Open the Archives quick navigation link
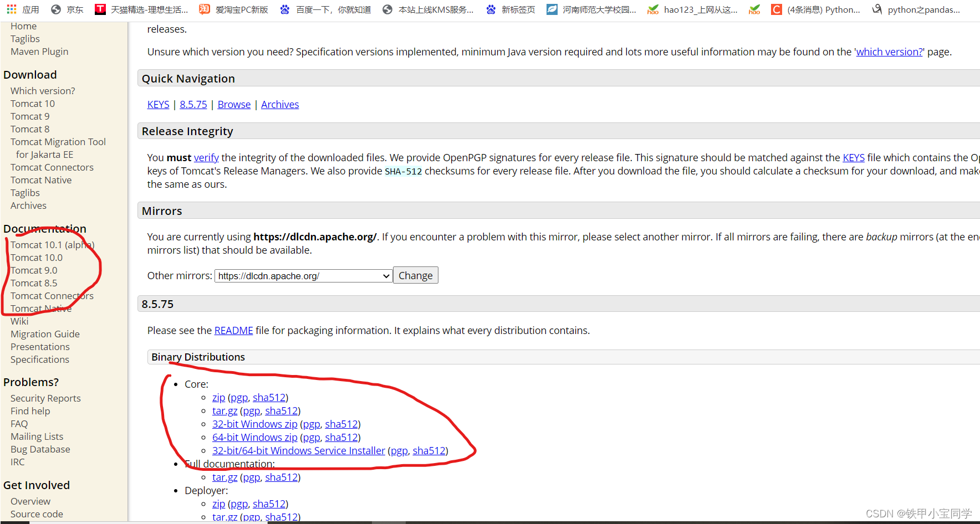 coord(280,105)
